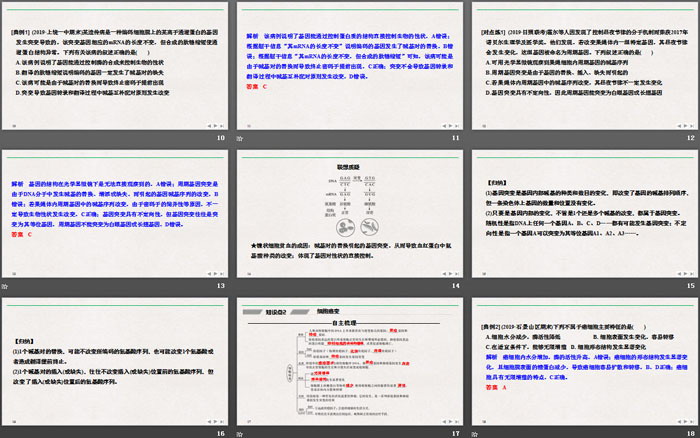Select slide 15 with the 归纳 summary
Viewport: 700px width, 438px height.
pos(585,212)
